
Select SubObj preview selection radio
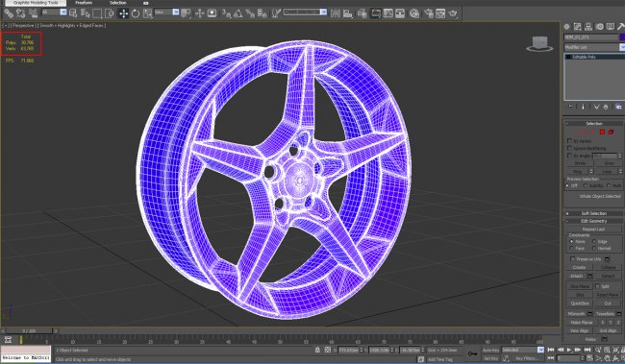tap(586, 186)
